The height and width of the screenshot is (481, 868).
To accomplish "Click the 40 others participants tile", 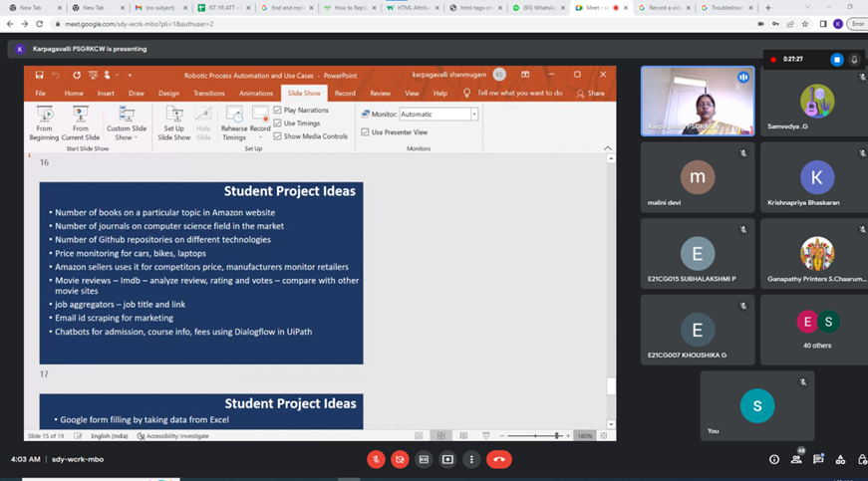I will pyautogui.click(x=817, y=330).
